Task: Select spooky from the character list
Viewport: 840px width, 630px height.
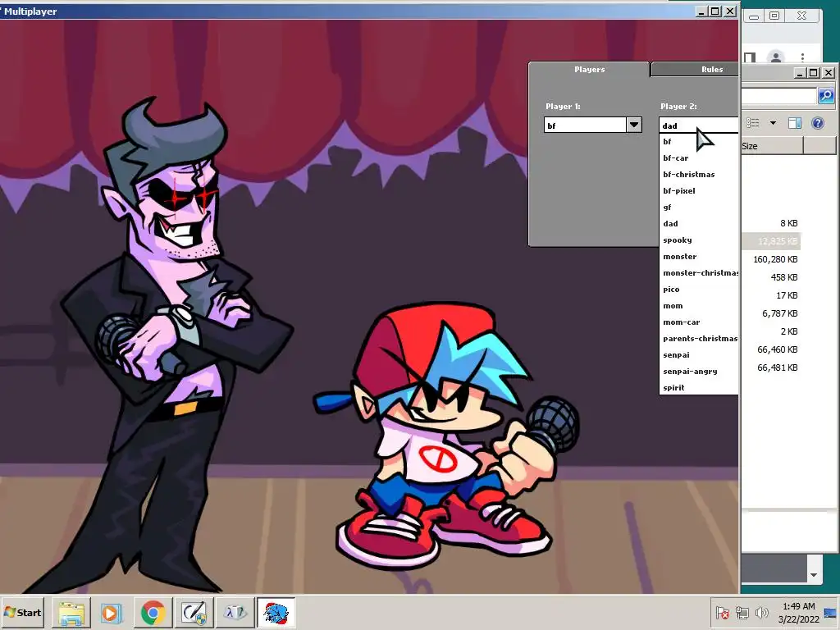Action: [x=699, y=240]
